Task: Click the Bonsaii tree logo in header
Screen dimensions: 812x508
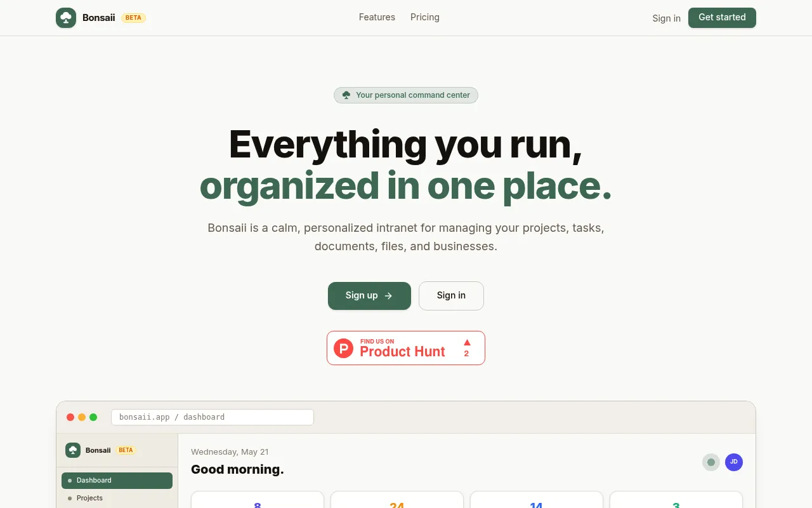Action: coord(66,18)
